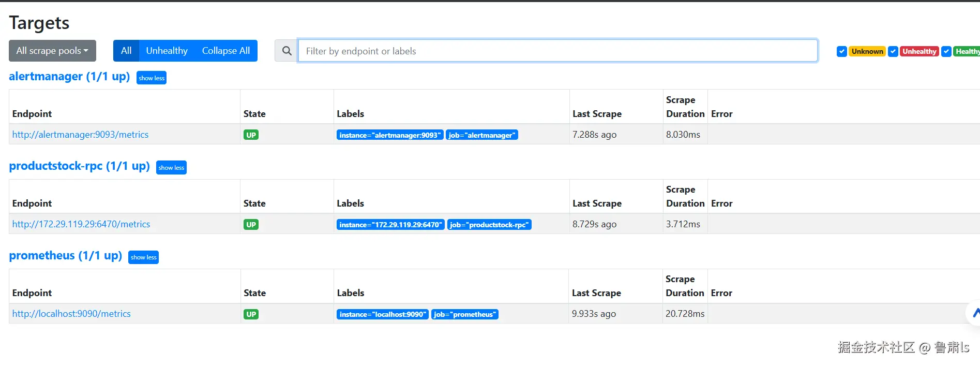Image resolution: width=980 pixels, height=365 pixels.
Task: Click the prometheus UP state badge
Action: [251, 314]
